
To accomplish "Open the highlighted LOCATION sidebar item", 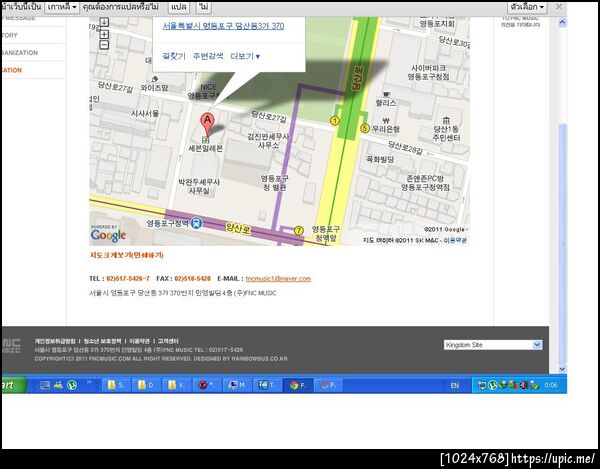I will coord(12,70).
